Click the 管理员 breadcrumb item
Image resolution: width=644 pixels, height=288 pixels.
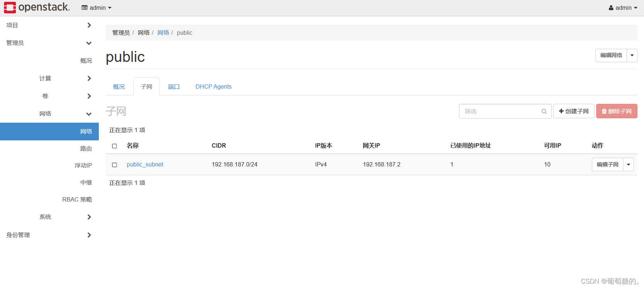pos(121,33)
